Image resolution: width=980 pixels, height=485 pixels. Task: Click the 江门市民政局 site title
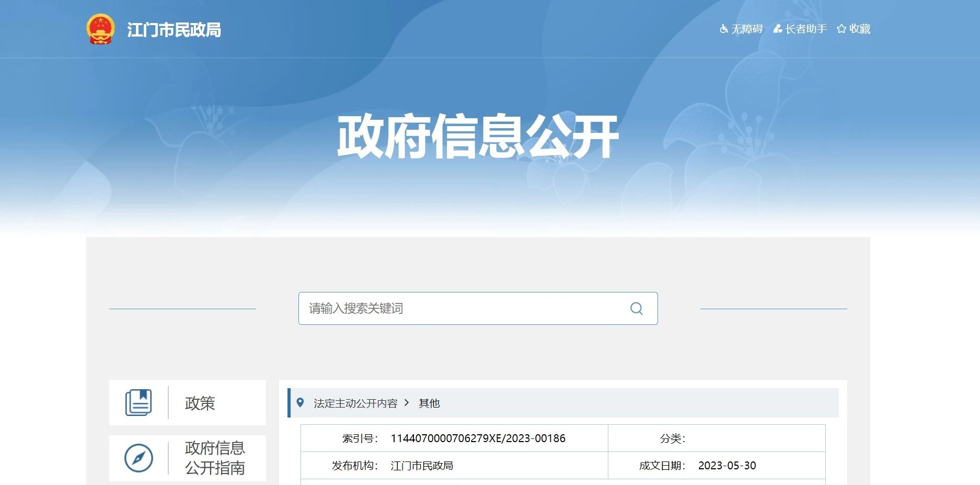(174, 30)
